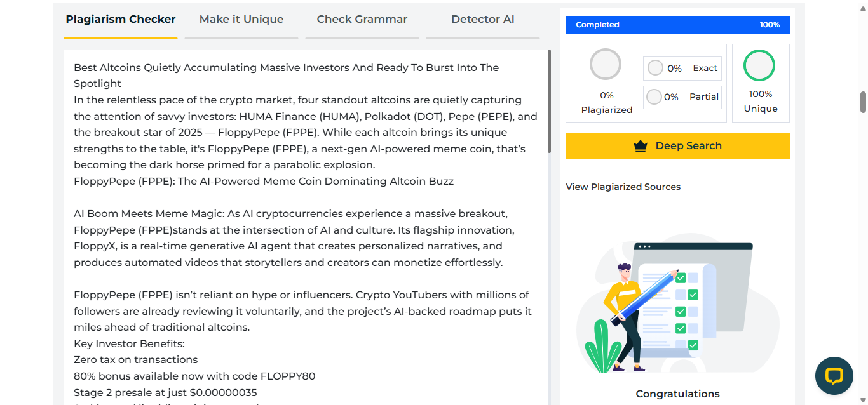The height and width of the screenshot is (405, 868).
Task: Click the congratulations illustration image
Action: click(x=677, y=303)
